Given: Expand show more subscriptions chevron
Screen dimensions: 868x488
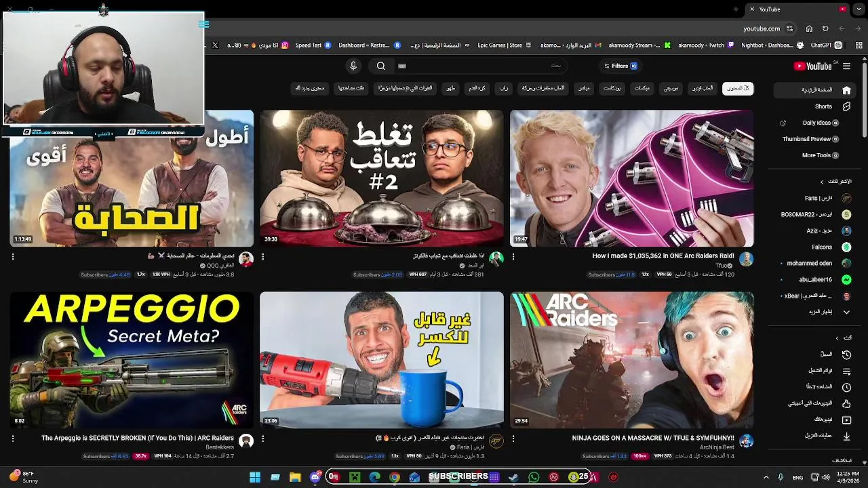Looking at the screenshot, I should pyautogui.click(x=846, y=312).
